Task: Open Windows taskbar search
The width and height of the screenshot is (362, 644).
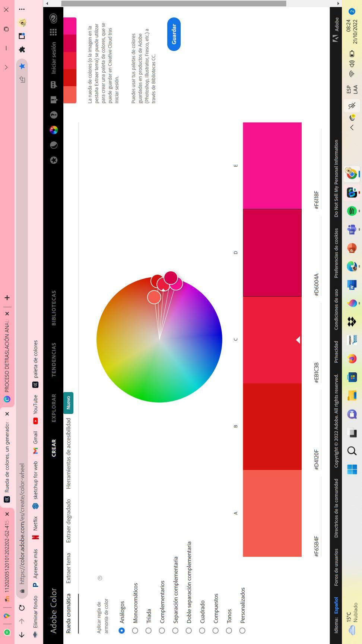Action: (352, 451)
